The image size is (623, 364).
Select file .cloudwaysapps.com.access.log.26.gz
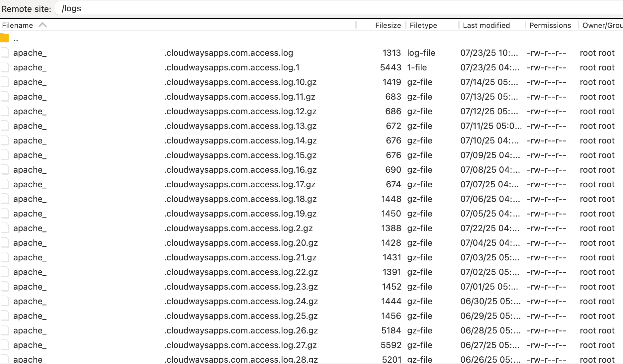pyautogui.click(x=241, y=330)
